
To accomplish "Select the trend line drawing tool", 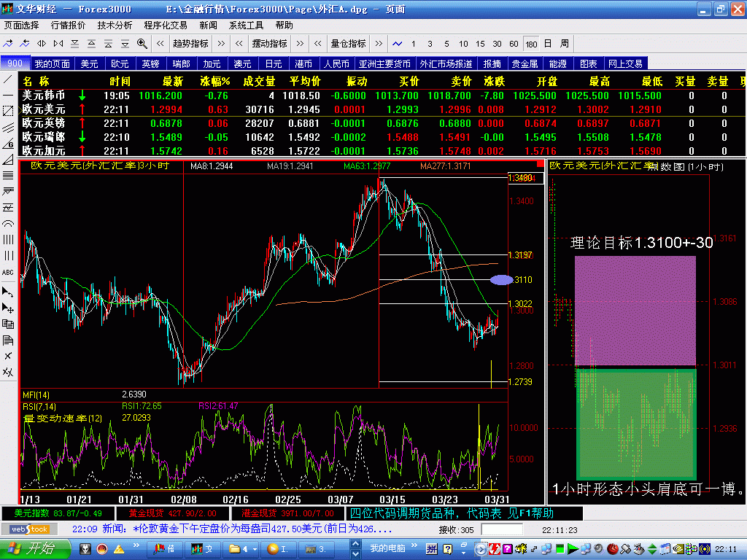I will [8, 79].
